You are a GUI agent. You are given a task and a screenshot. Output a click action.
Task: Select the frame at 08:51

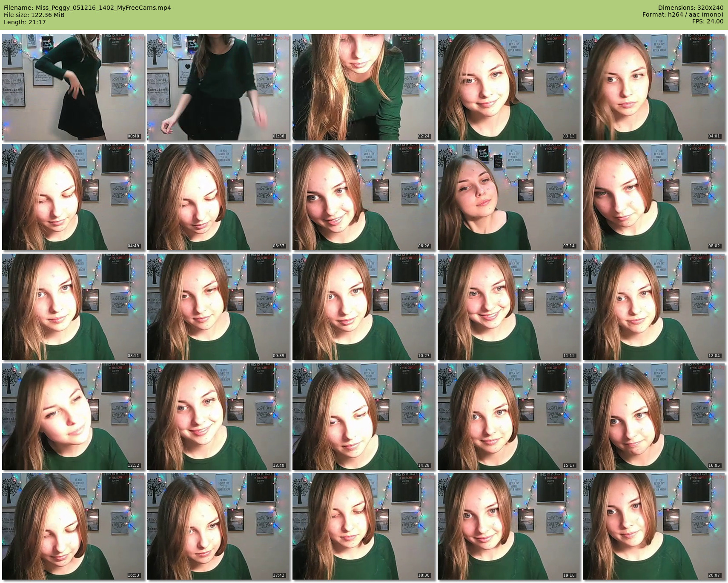(x=73, y=307)
